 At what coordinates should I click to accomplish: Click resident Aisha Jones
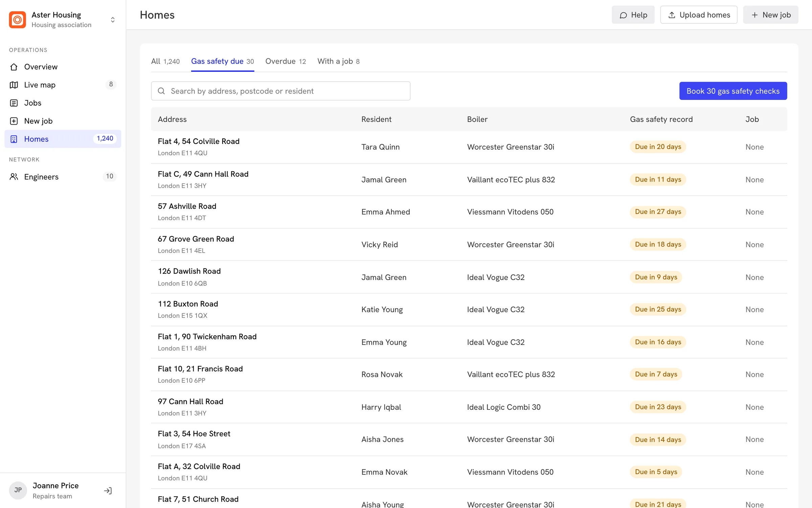(382, 439)
